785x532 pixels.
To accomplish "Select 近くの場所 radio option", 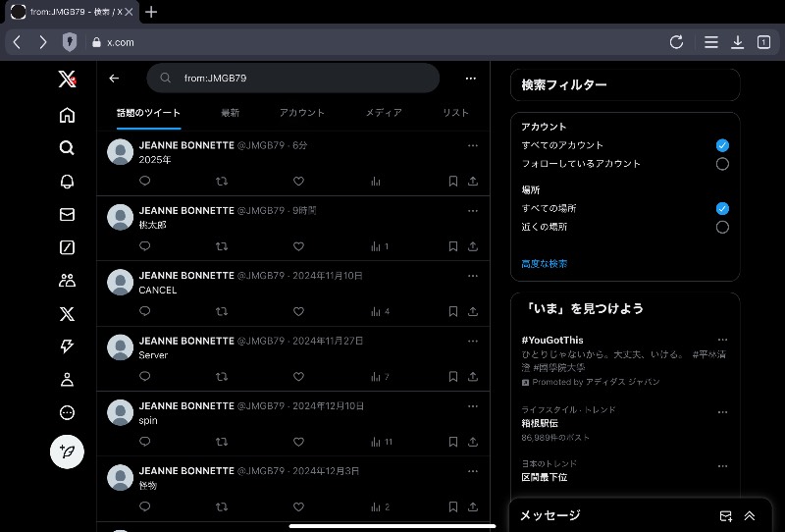I will coord(722,227).
